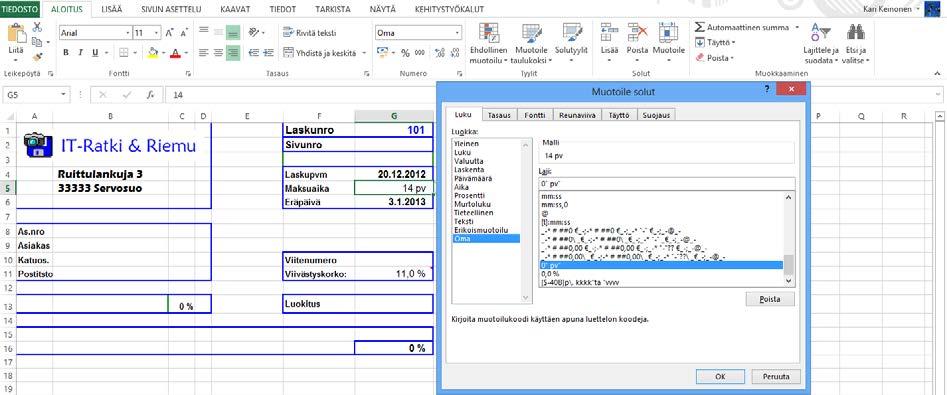Screen dimensions: 947x395
Task: Click Yhdistä ja keskitä merge button
Action: coord(319,53)
